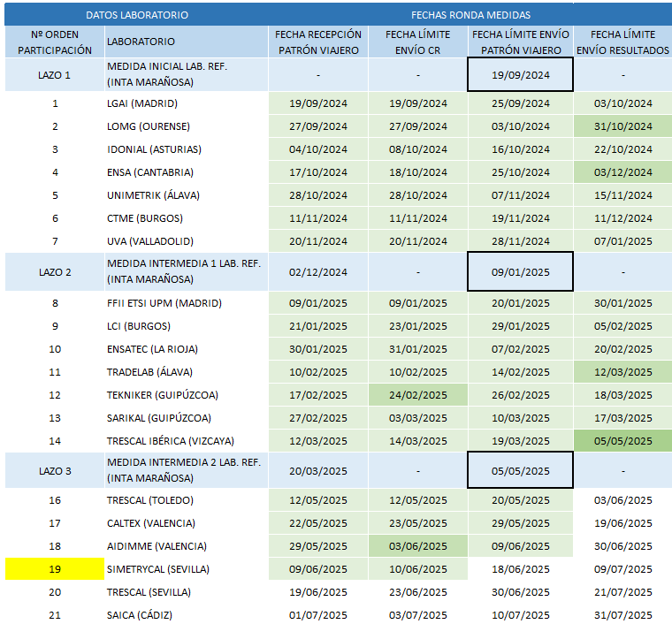This screenshot has height=624, width=672.
Task: Click the 07/01/2025 results deadline for UVA
Action: 622,241
